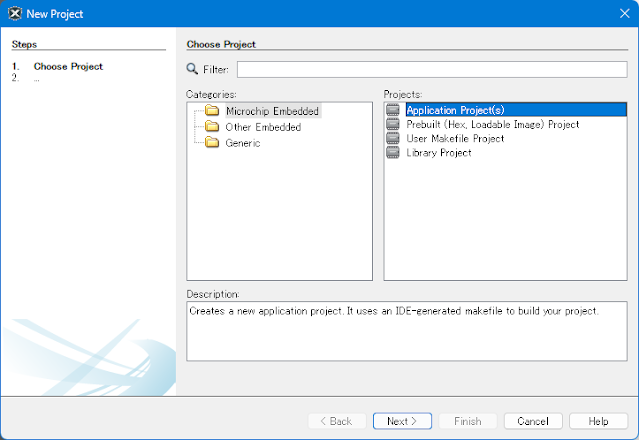639x440 pixels.
Task: Click the User Makefile Project chip icon
Action: point(393,138)
